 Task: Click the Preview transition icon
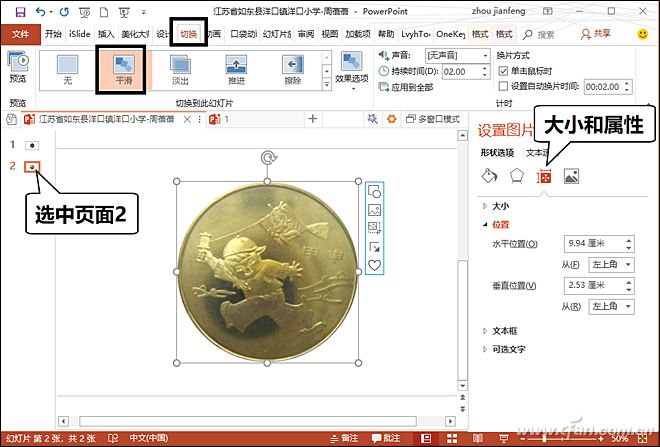click(18, 67)
